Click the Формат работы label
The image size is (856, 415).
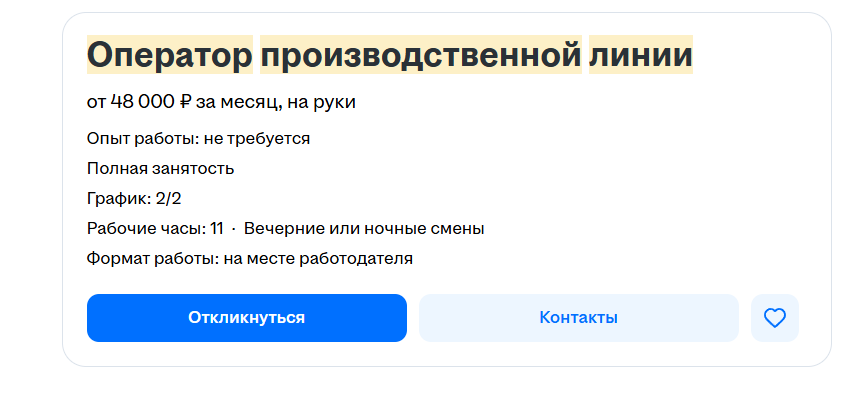click(x=153, y=258)
